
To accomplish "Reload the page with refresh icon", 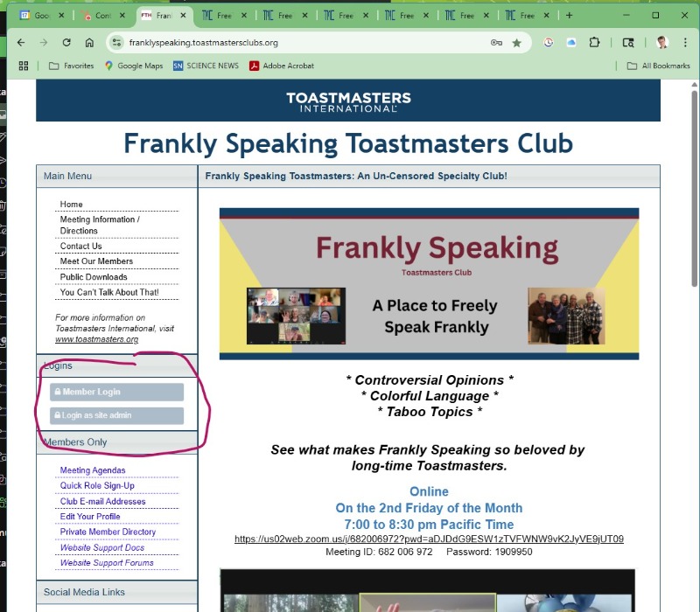I will tap(66, 42).
